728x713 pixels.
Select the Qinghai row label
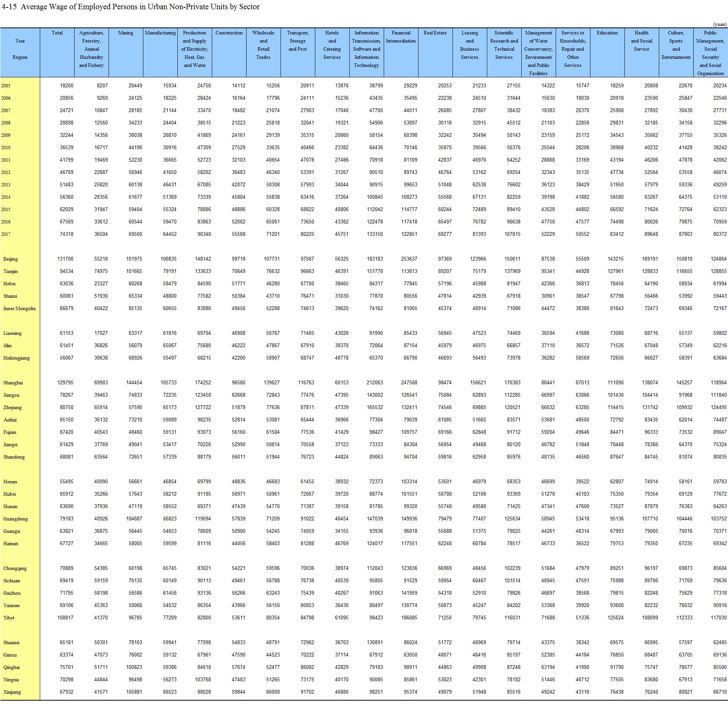pos(12,667)
